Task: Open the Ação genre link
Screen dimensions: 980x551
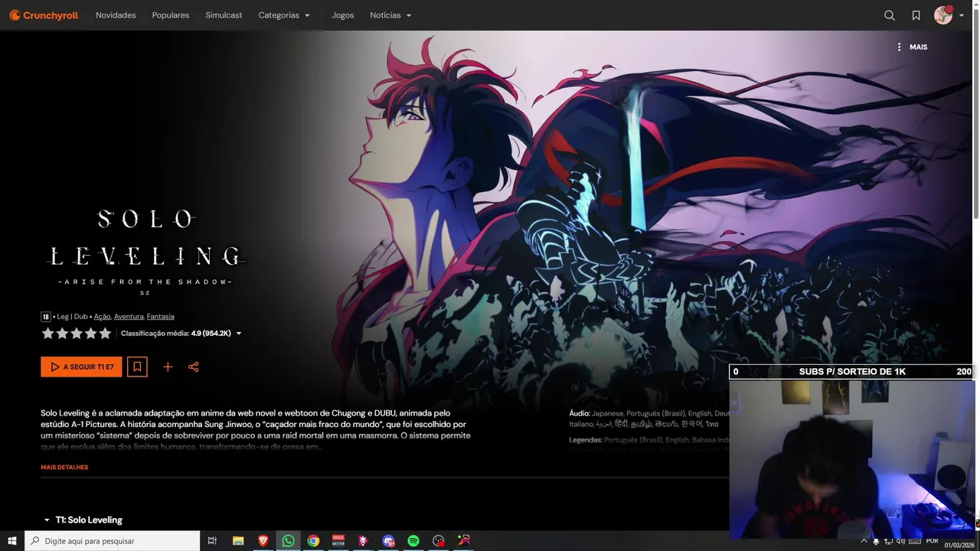Action: click(103, 316)
